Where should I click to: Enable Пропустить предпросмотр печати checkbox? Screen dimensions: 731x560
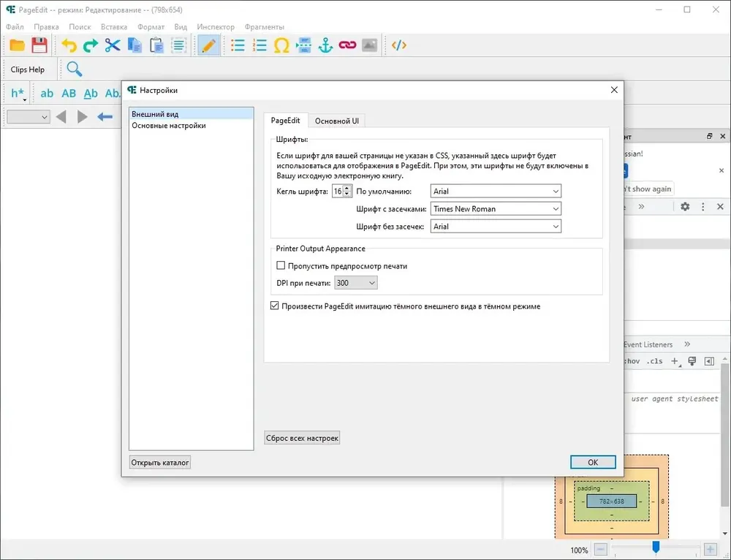[x=281, y=266]
